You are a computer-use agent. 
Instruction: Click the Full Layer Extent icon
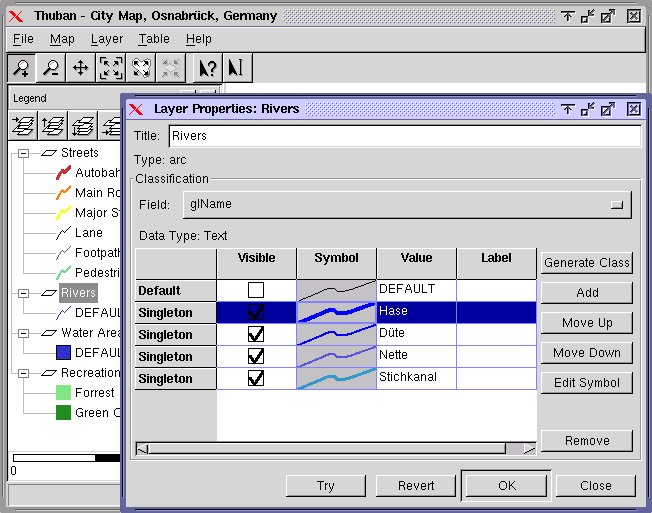tap(141, 68)
